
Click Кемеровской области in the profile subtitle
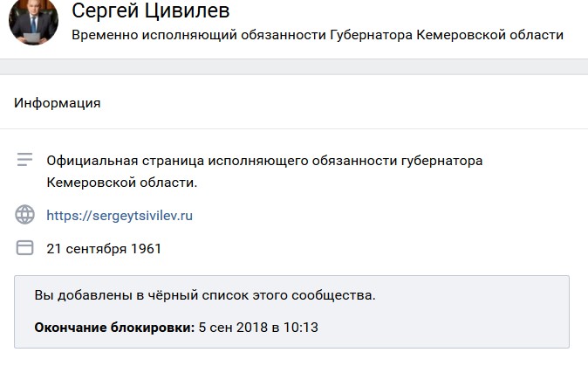(x=490, y=35)
